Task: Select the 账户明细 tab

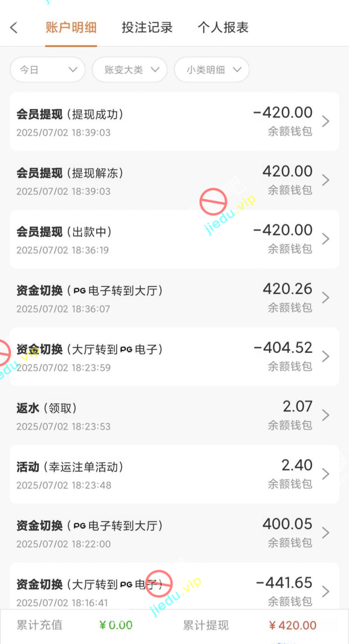Action: point(71,28)
